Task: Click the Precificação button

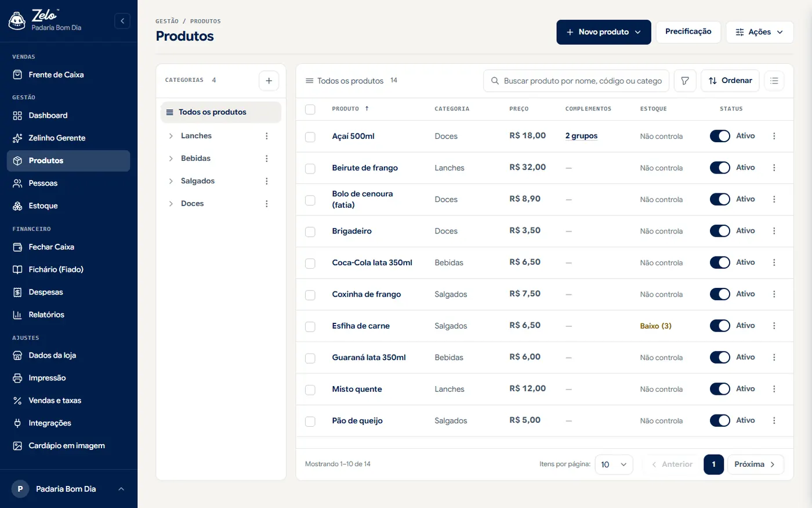Action: coord(688,32)
